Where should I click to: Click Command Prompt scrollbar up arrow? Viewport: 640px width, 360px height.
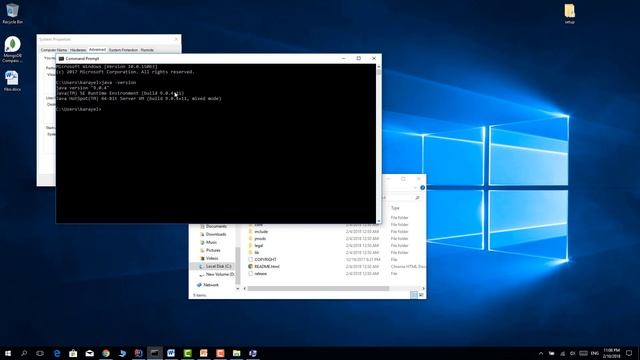pos(379,66)
